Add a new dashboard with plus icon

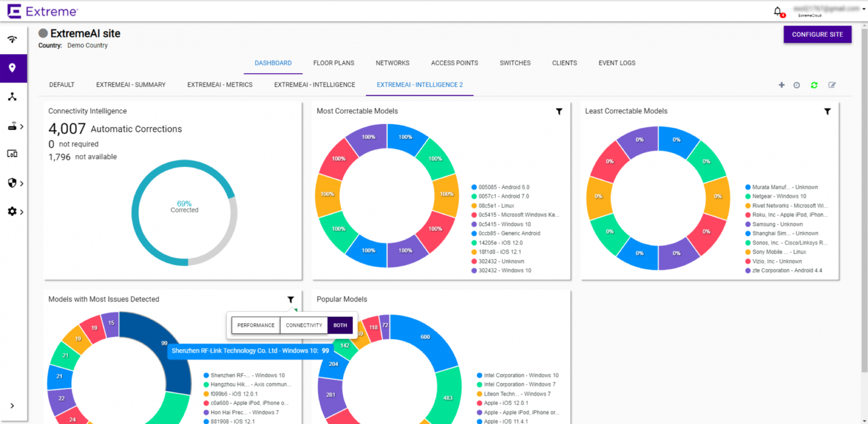tap(782, 85)
